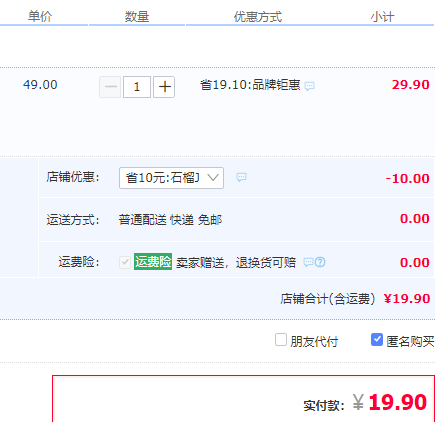This screenshot has width=441, height=422.
Task: Click the 实付款 ¥19.90 total amount
Action: tap(365, 403)
